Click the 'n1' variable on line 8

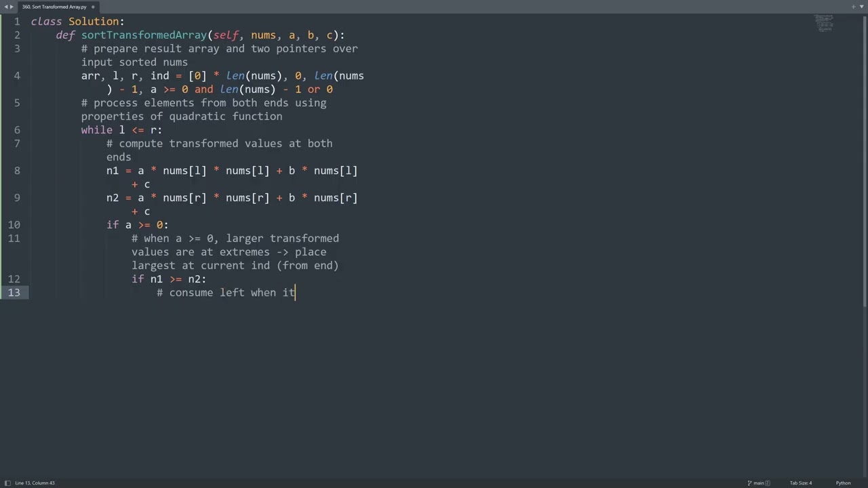click(x=113, y=170)
